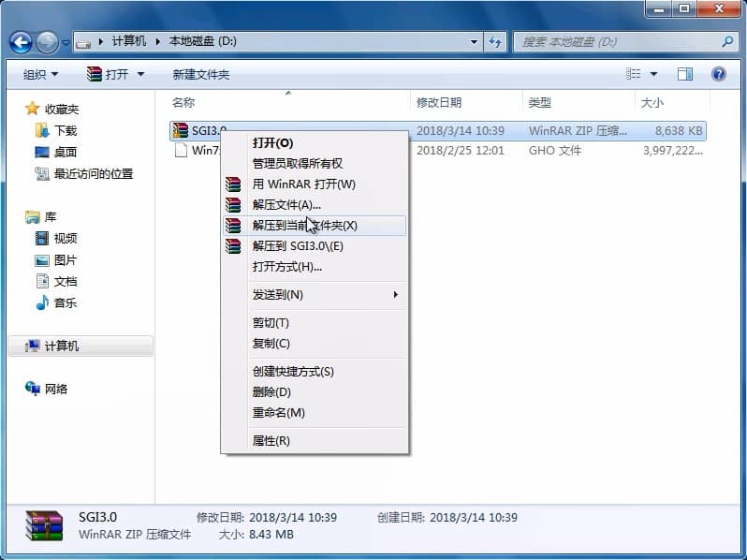Open 下载 folder in favorites

point(65,131)
